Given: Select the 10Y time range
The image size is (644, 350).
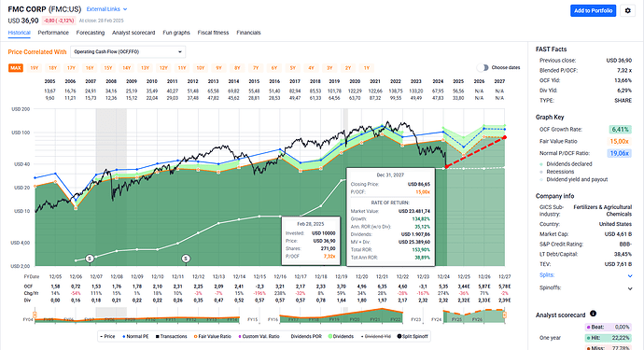Looking at the screenshot, I should click(x=201, y=68).
